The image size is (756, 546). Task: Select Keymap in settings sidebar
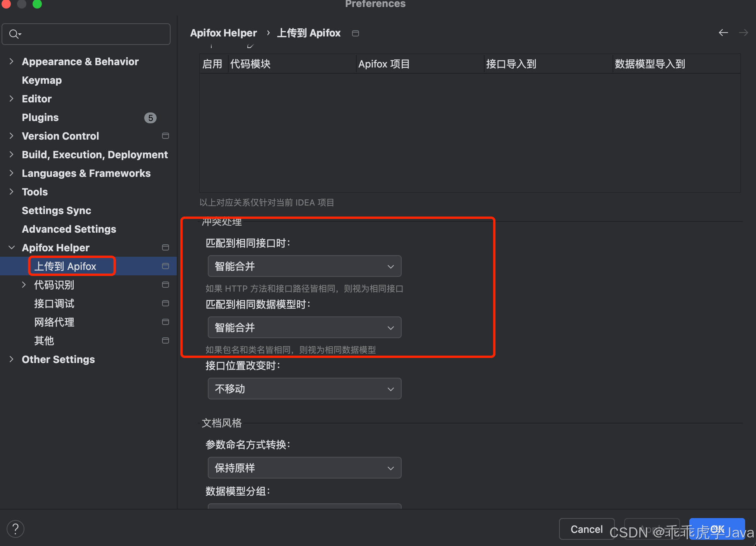[x=42, y=80]
